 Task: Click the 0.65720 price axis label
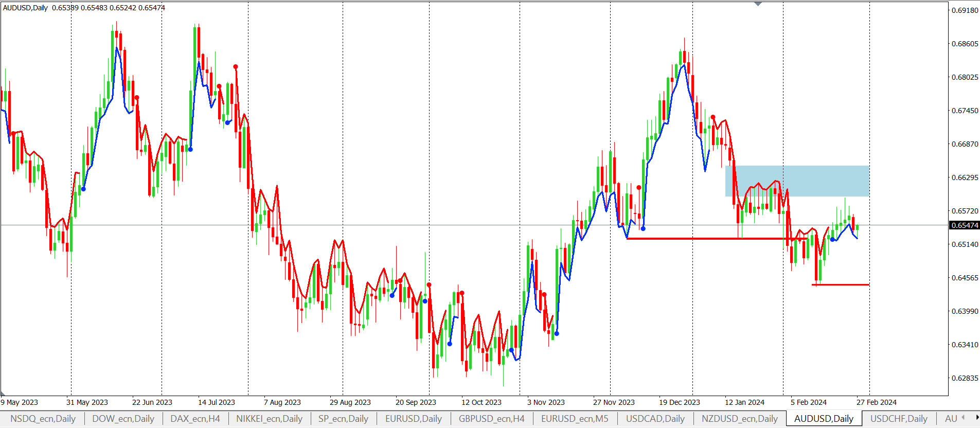coord(965,211)
